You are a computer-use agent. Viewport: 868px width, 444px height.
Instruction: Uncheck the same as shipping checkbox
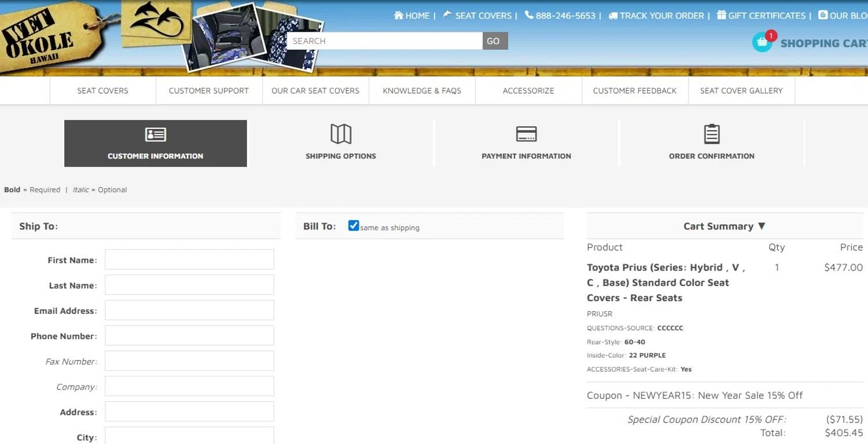coord(354,225)
